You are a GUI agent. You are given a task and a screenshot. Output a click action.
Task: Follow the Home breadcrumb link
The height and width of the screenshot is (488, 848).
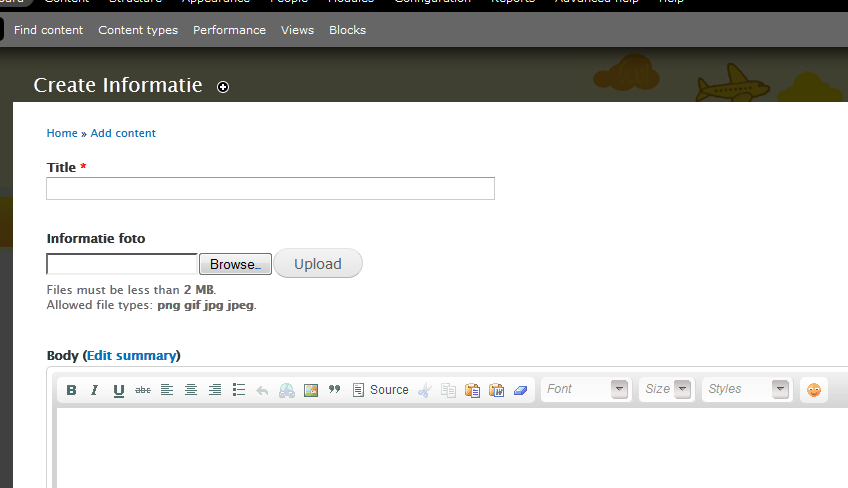[62, 133]
